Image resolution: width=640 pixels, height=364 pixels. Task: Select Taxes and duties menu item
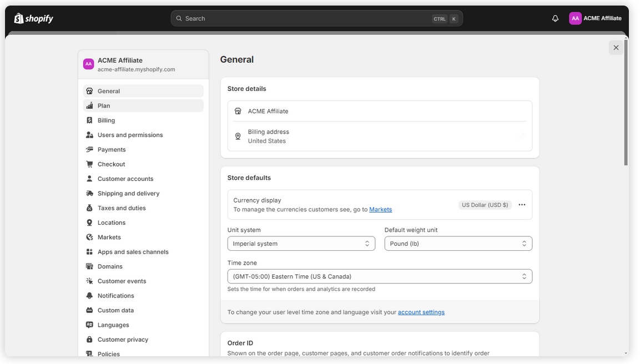(122, 208)
